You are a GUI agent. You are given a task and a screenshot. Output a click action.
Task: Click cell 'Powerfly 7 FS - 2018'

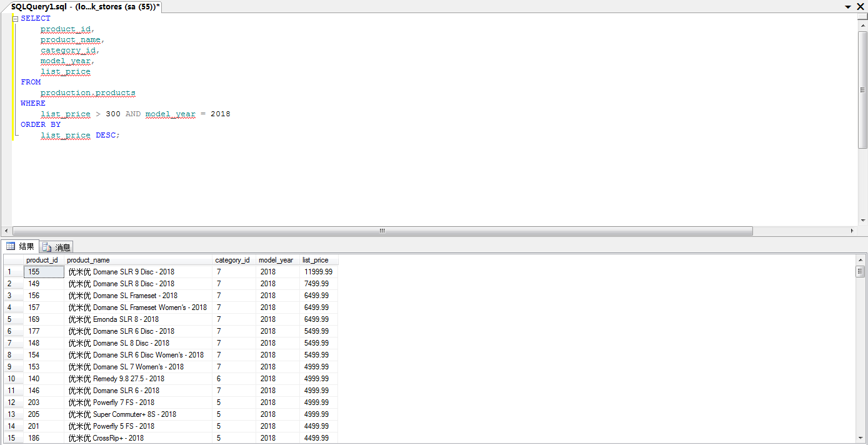click(139, 402)
